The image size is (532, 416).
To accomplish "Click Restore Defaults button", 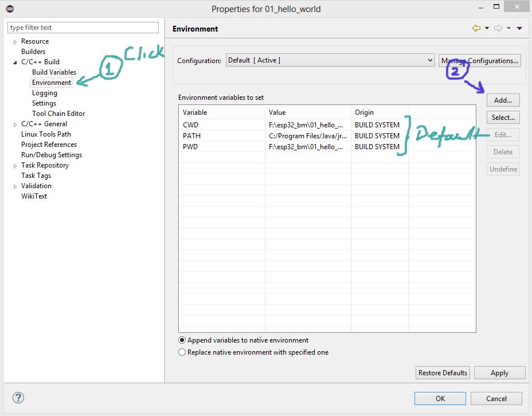I will (x=443, y=373).
